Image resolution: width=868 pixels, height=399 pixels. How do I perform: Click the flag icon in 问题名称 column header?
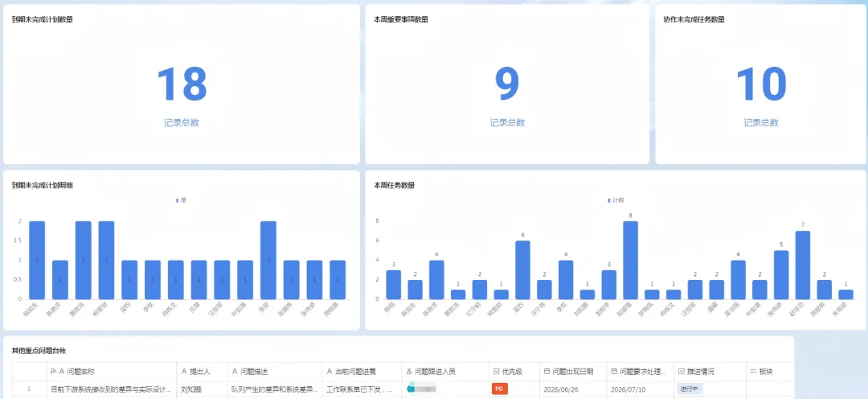pyautogui.click(x=53, y=372)
